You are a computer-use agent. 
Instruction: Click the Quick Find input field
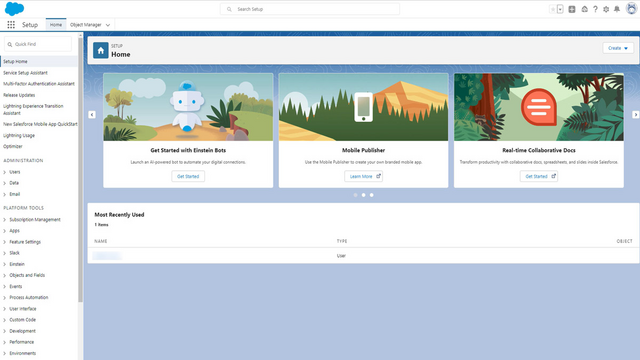point(38,44)
